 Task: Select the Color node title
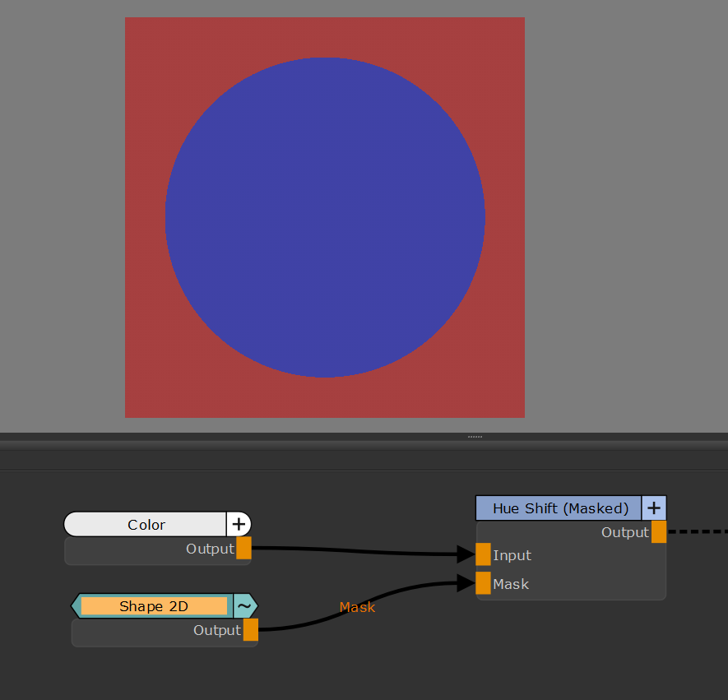click(x=146, y=525)
